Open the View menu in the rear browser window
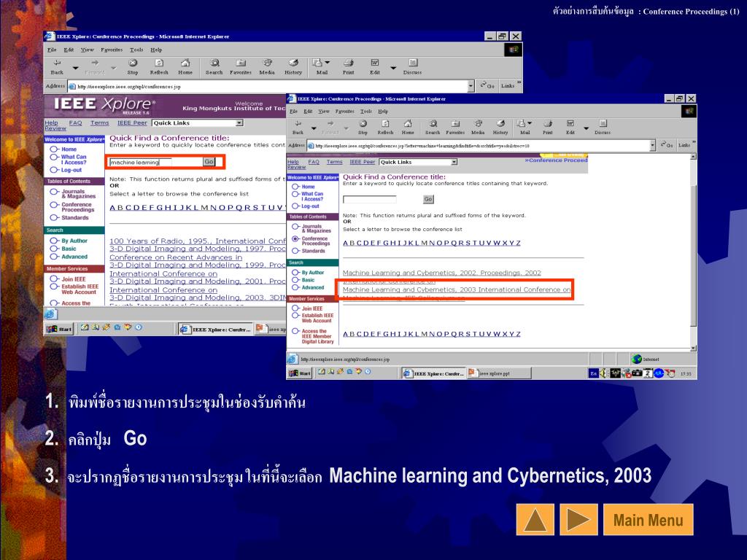Image resolution: width=747 pixels, height=560 pixels. click(x=88, y=50)
